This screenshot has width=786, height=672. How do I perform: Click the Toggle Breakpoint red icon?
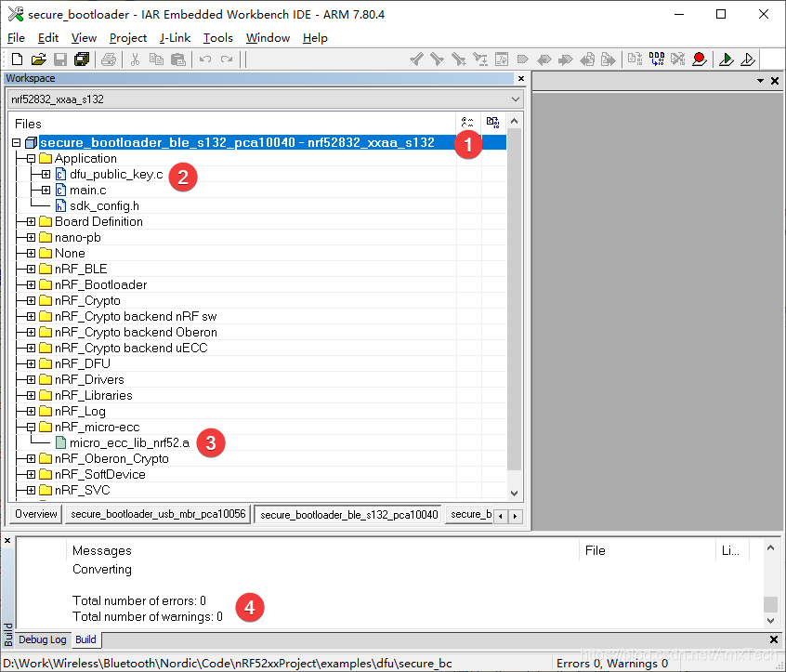(699, 59)
